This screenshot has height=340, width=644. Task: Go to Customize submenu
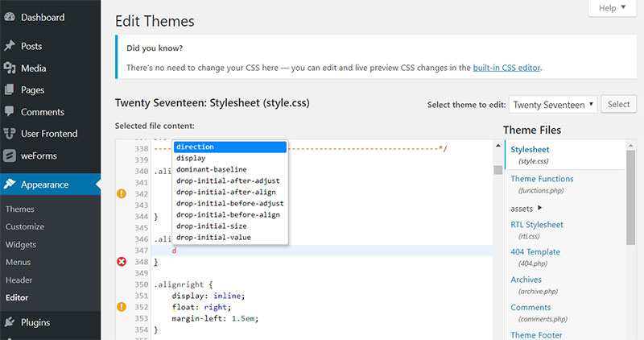tap(25, 226)
